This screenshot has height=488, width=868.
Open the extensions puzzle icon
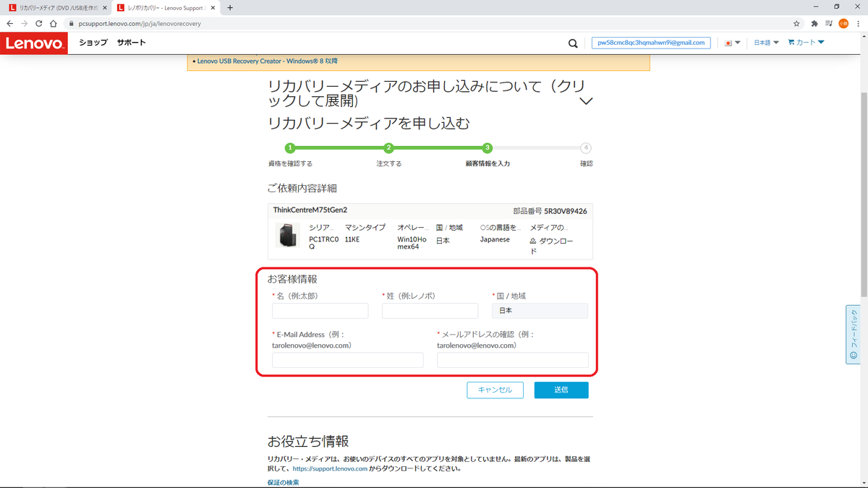[x=814, y=23]
